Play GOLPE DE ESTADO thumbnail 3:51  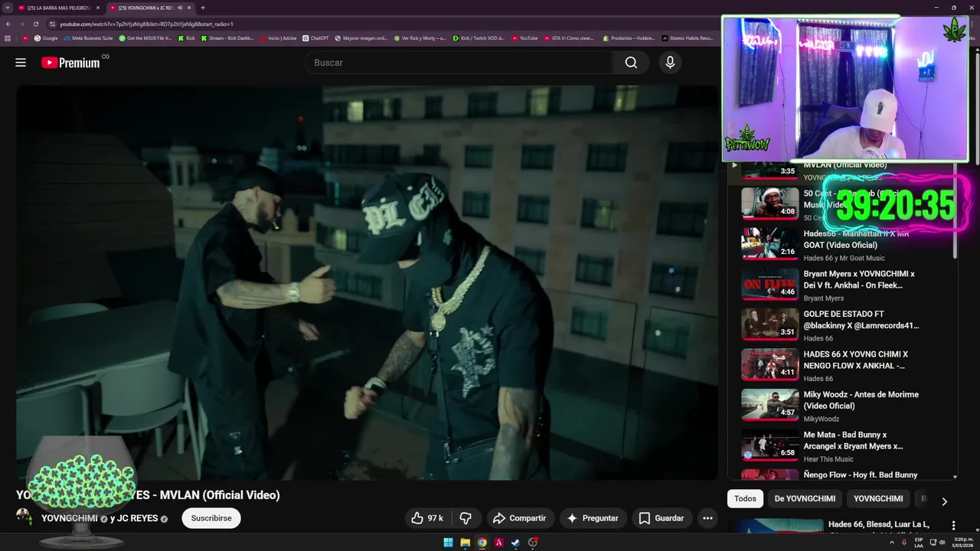[769, 324]
